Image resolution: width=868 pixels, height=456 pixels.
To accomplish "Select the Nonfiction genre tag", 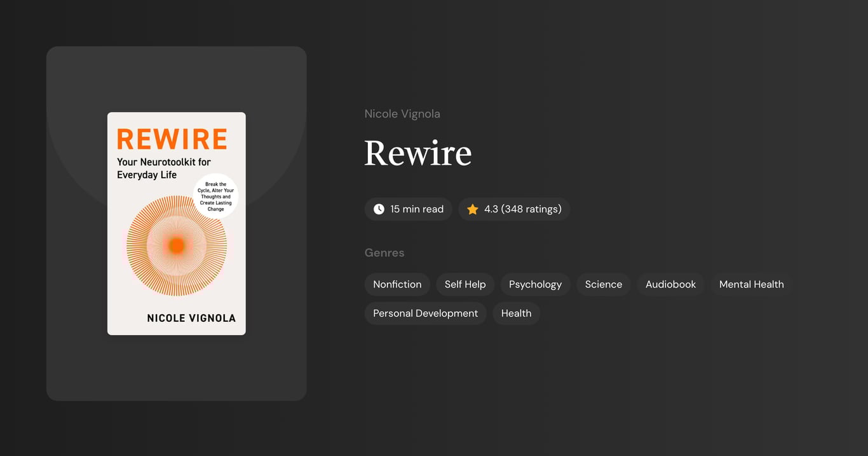I will (x=397, y=284).
